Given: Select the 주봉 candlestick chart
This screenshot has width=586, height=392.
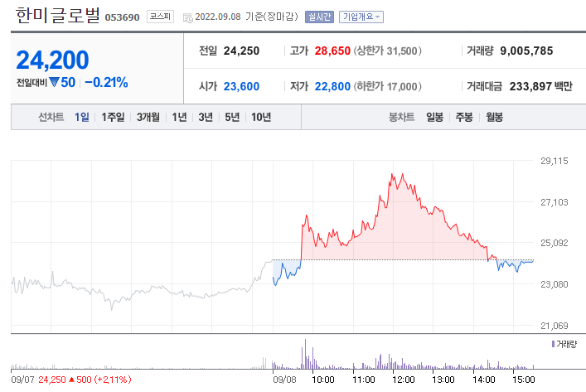Looking at the screenshot, I should point(464,118).
